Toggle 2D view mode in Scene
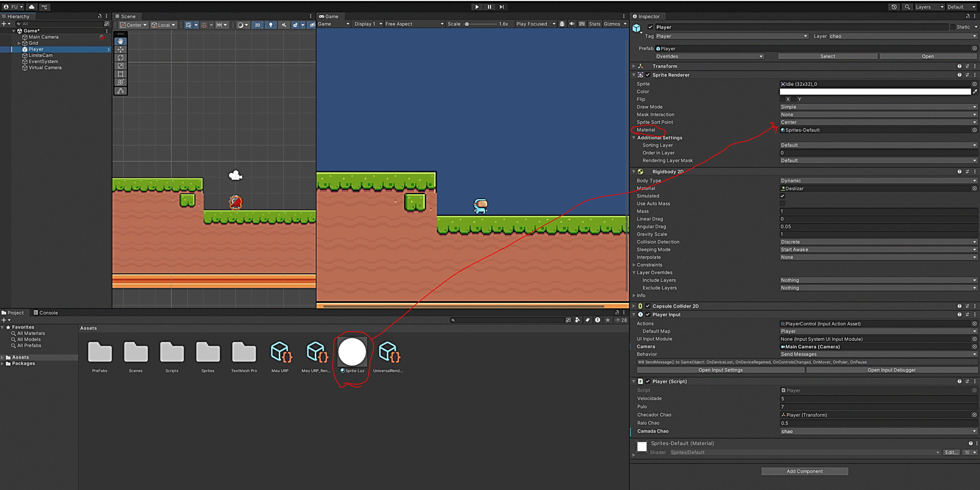 coord(257,25)
